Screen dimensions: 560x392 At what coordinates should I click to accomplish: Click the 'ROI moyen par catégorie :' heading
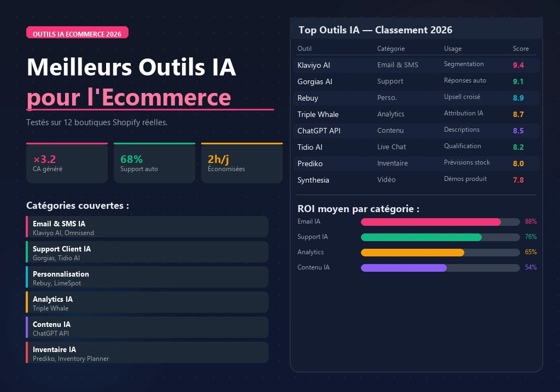click(x=358, y=209)
